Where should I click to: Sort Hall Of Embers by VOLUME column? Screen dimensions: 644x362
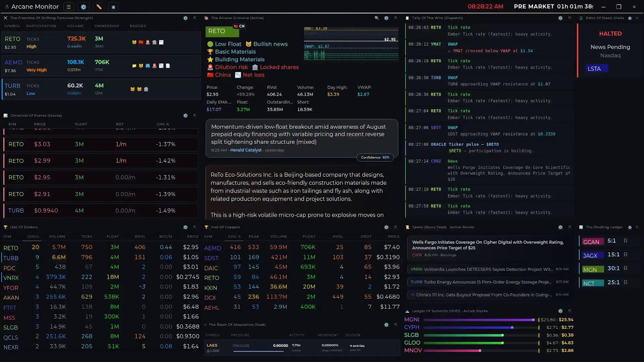point(57,236)
